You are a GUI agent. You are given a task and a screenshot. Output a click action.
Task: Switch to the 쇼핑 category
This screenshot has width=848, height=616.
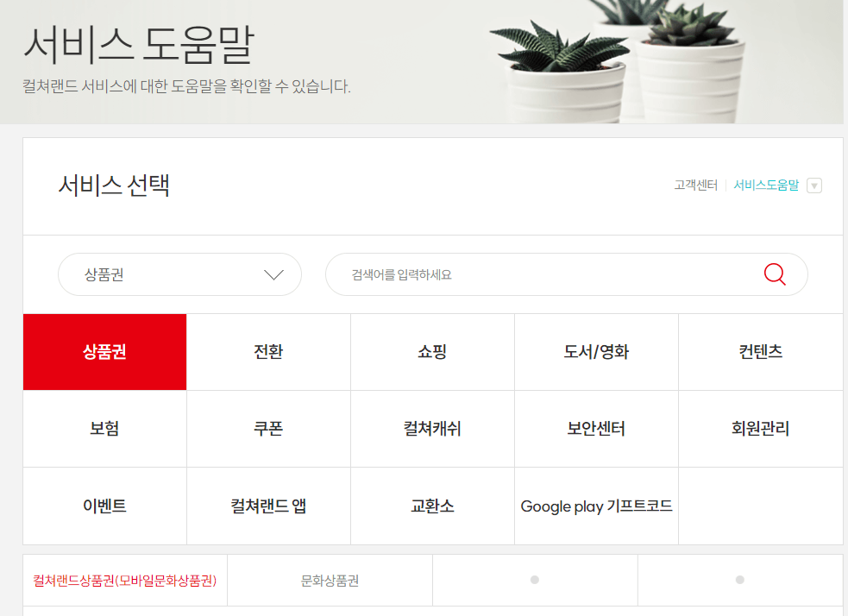[x=432, y=352]
